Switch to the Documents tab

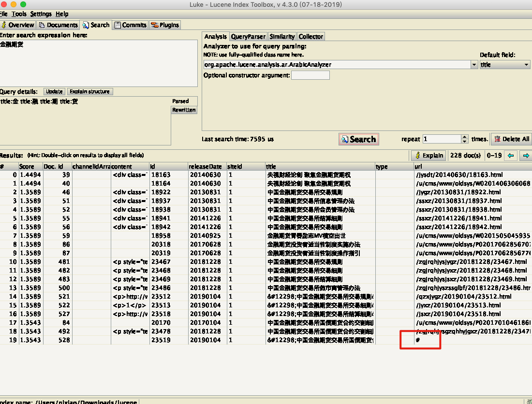click(x=59, y=25)
